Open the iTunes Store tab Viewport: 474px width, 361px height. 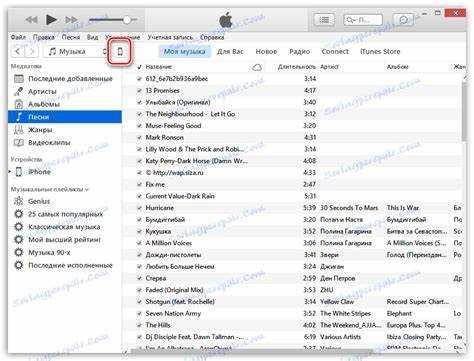pyautogui.click(x=380, y=52)
